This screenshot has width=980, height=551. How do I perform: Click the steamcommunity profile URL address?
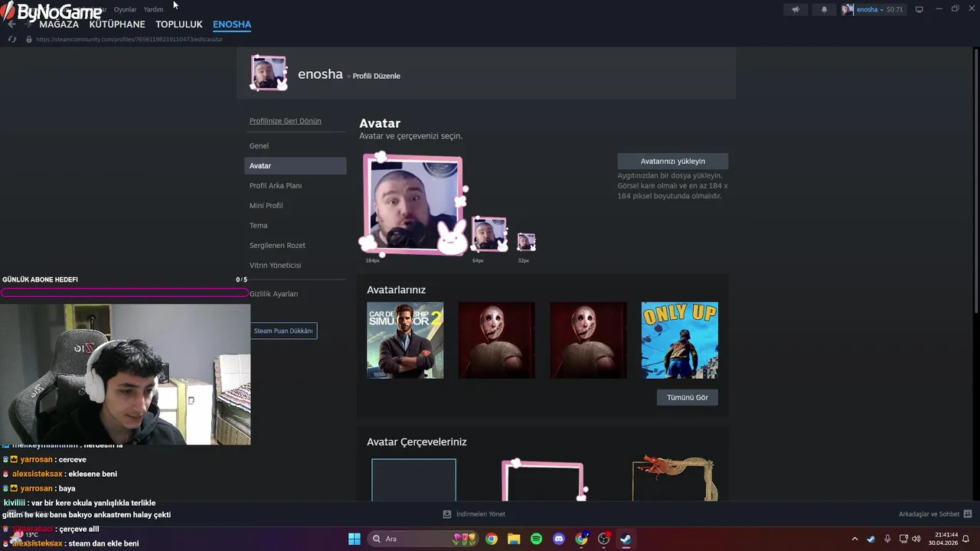[x=129, y=39]
